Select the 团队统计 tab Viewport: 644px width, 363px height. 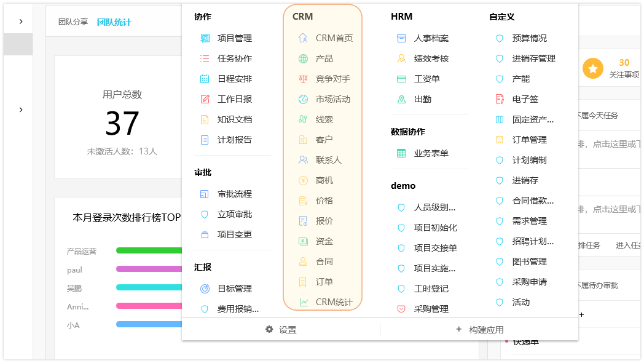tap(114, 22)
